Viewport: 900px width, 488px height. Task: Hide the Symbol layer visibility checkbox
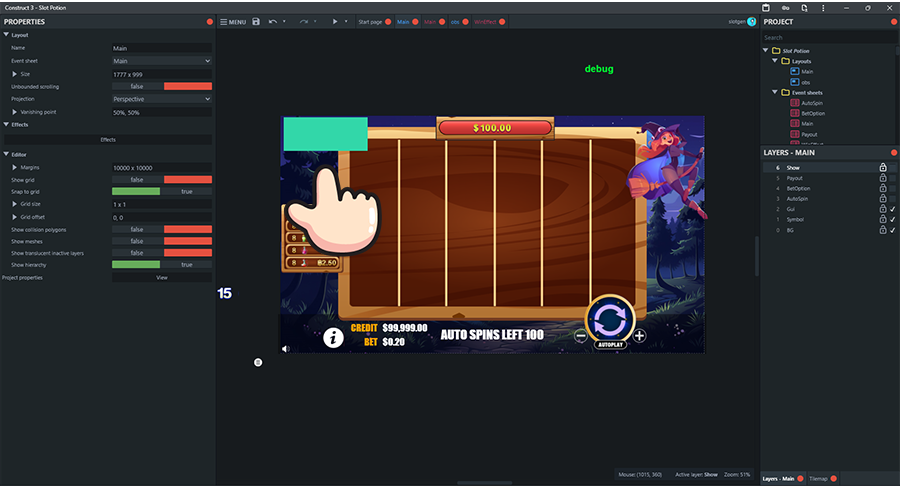point(893,219)
